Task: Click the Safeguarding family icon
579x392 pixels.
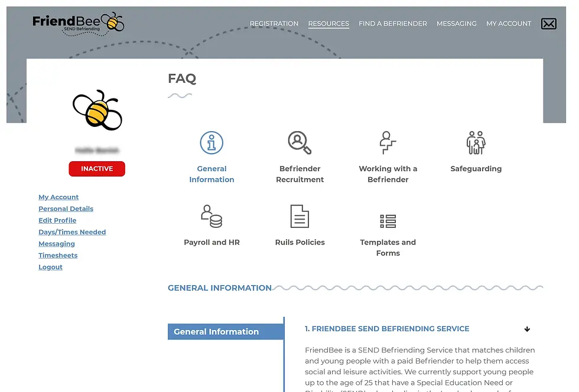Action: pyautogui.click(x=476, y=142)
